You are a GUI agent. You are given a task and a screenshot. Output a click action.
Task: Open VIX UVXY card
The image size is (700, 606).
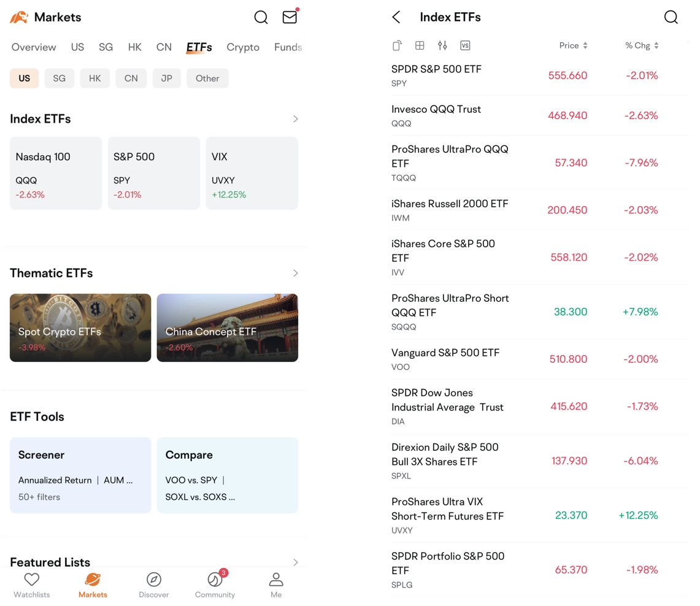(252, 173)
